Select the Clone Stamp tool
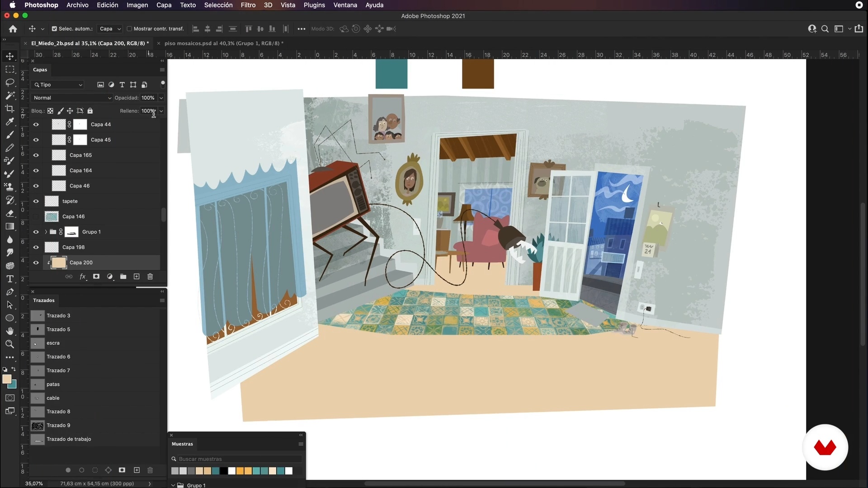This screenshot has height=488, width=868. 9,187
